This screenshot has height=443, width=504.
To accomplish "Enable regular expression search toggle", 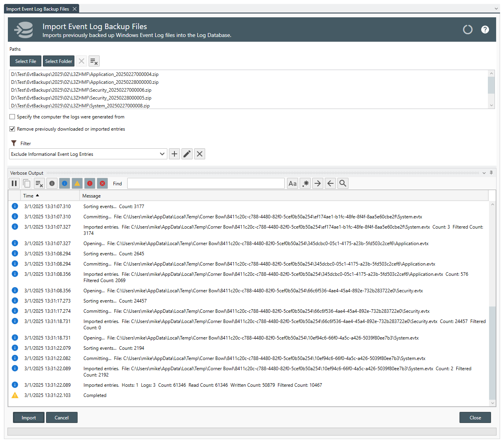I will [x=306, y=183].
